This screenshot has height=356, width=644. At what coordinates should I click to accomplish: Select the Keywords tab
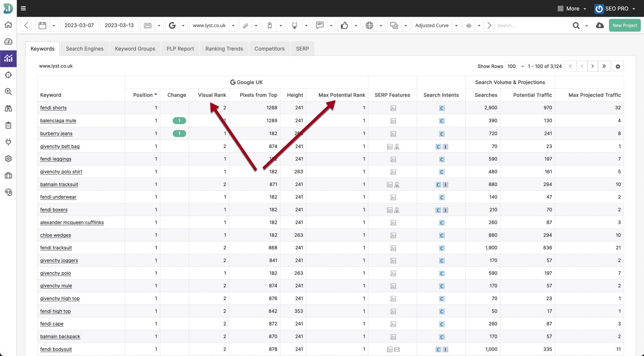click(x=43, y=48)
